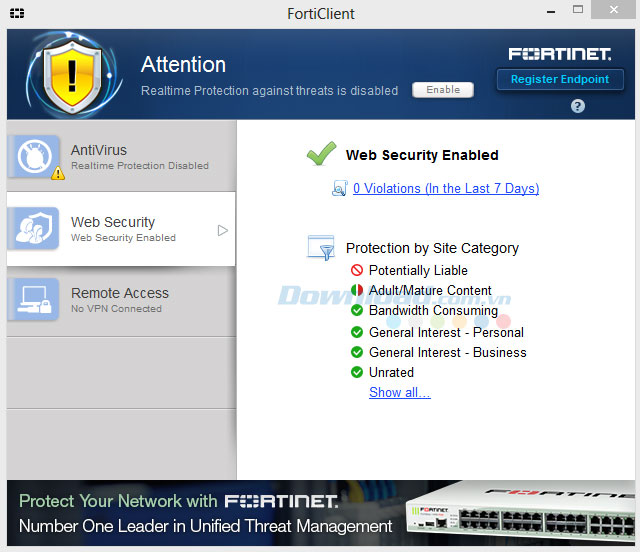Click the green check beside Unrated
Viewport: 640px width, 552px height.
coord(357,372)
